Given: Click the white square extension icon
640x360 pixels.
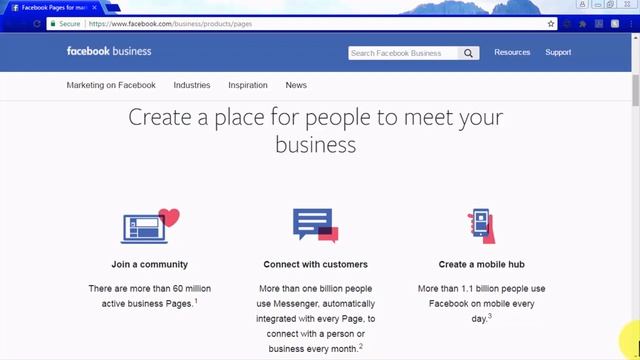Looking at the screenshot, I should pos(615,24).
